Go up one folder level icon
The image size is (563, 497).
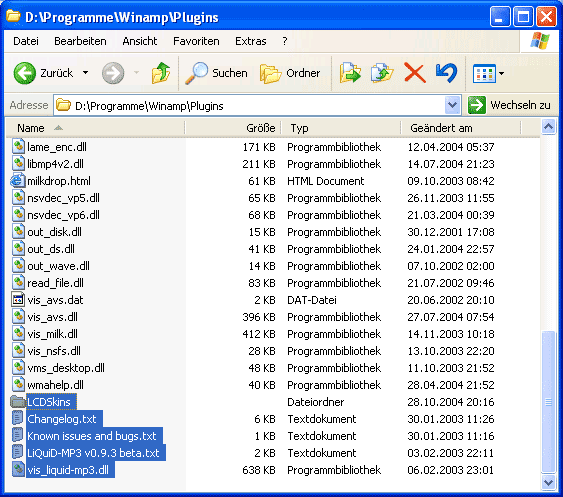[x=161, y=73]
